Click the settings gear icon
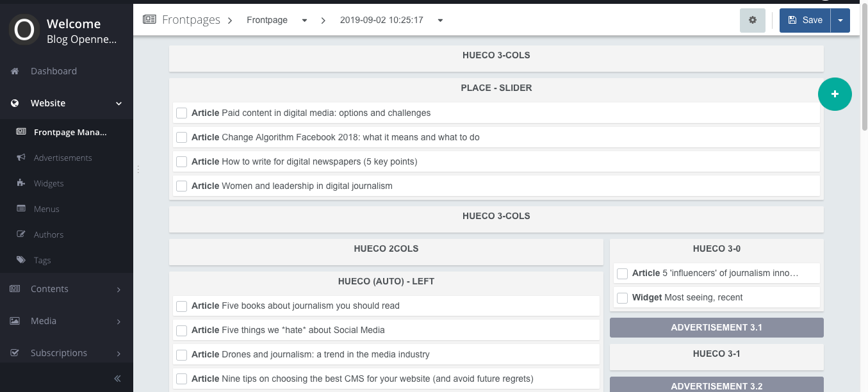Viewport: 868px width, 392px height. (753, 20)
